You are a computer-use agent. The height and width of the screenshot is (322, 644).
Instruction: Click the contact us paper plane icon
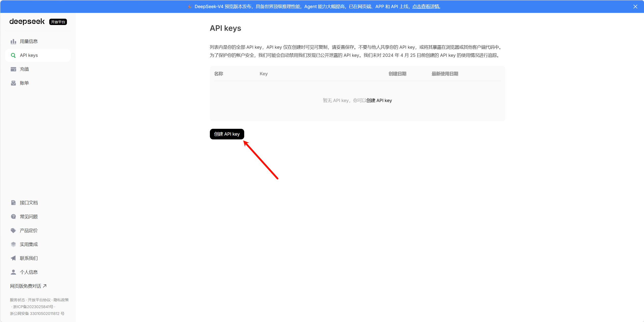coord(13,258)
